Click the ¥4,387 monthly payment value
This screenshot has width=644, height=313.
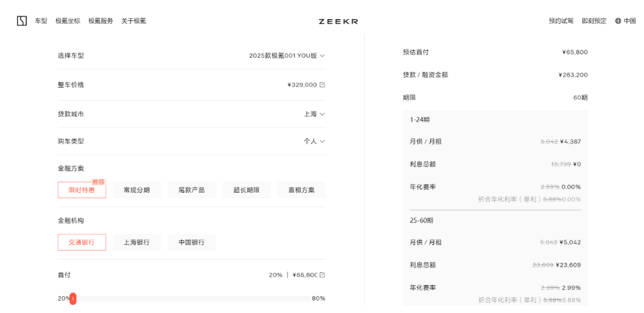(x=571, y=141)
